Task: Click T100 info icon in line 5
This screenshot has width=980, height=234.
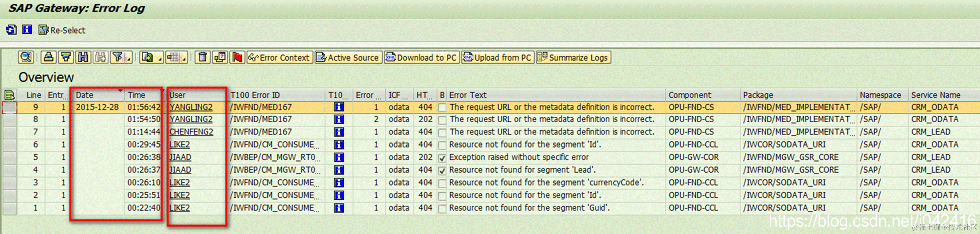Action: point(339,157)
